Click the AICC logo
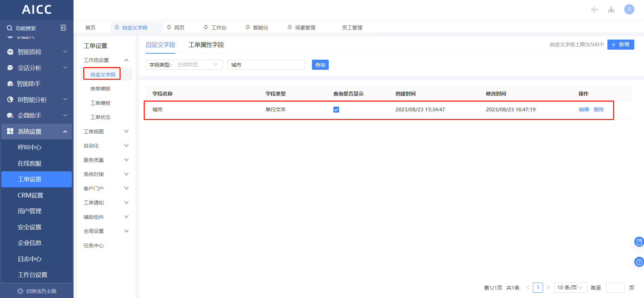This screenshot has width=644, height=298. click(37, 9)
